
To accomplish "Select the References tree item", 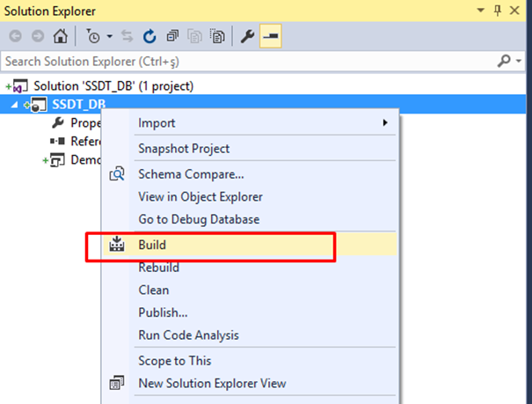I will click(x=85, y=141).
